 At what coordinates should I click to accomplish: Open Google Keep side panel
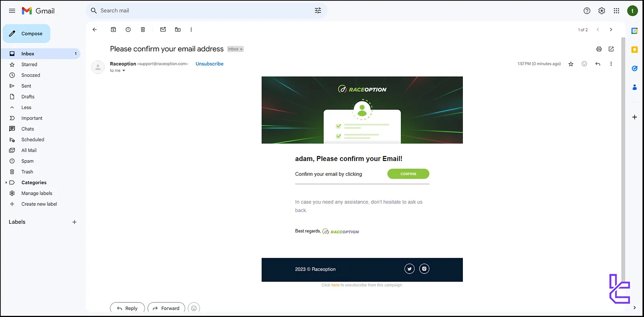(x=634, y=50)
